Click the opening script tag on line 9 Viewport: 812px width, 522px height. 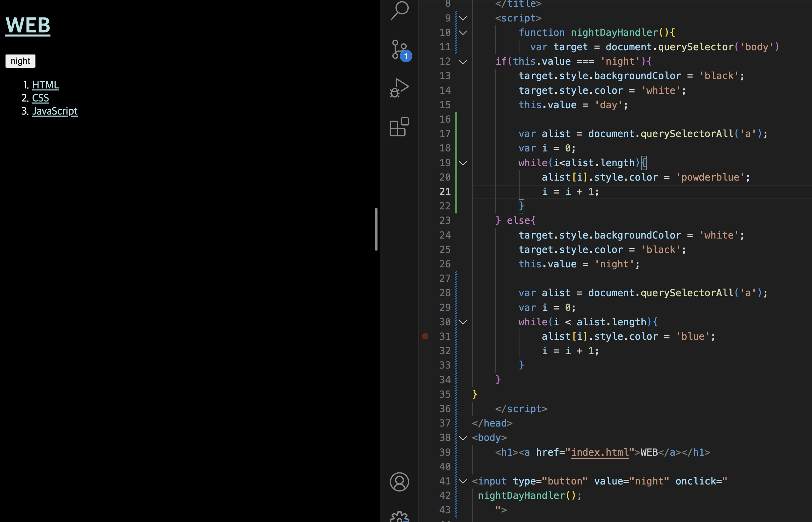(x=518, y=18)
